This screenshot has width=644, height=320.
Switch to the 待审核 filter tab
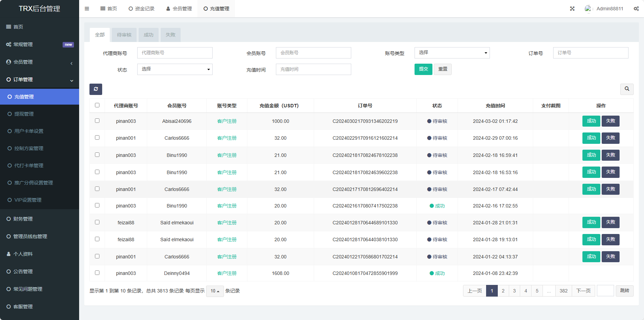click(124, 35)
